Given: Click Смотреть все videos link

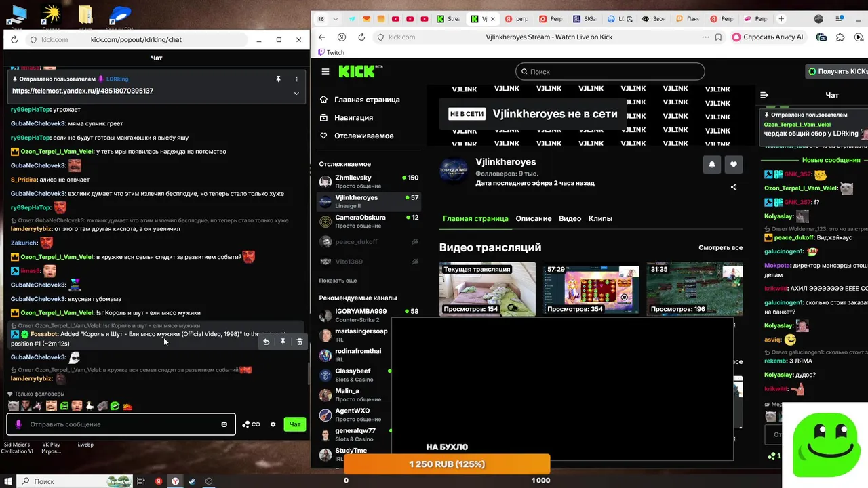Looking at the screenshot, I should tap(720, 248).
